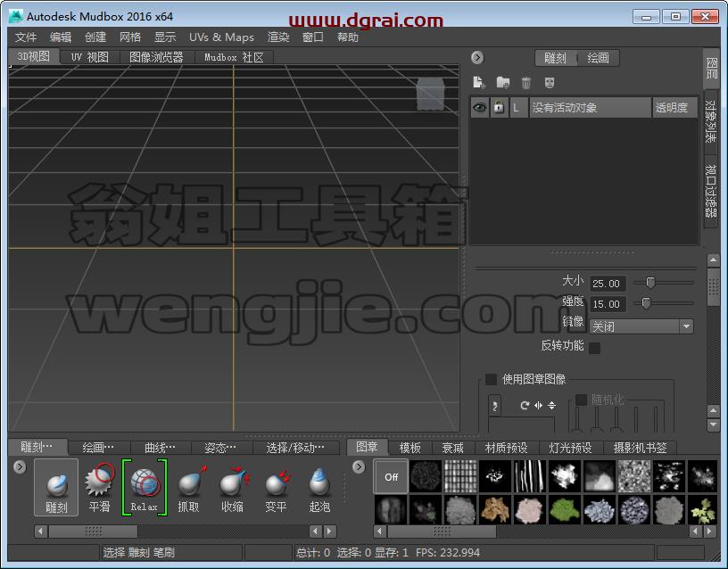Open the 镜像 dropdown set to 关闭

tap(641, 326)
